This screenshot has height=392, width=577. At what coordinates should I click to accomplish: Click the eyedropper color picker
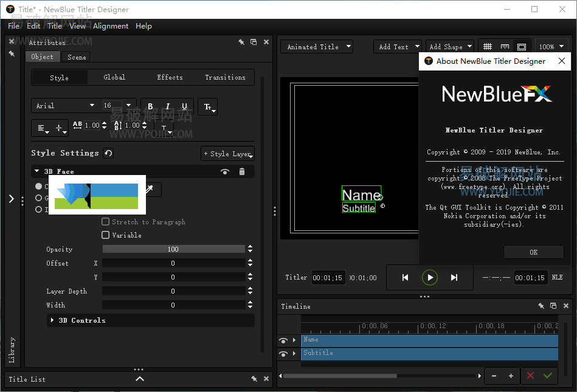(150, 189)
